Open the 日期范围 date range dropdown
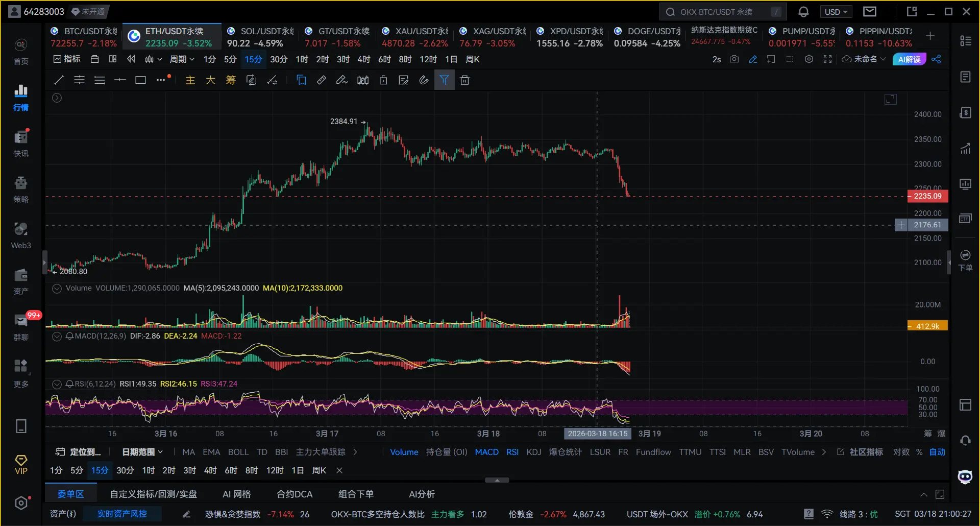The image size is (980, 526). (x=142, y=452)
